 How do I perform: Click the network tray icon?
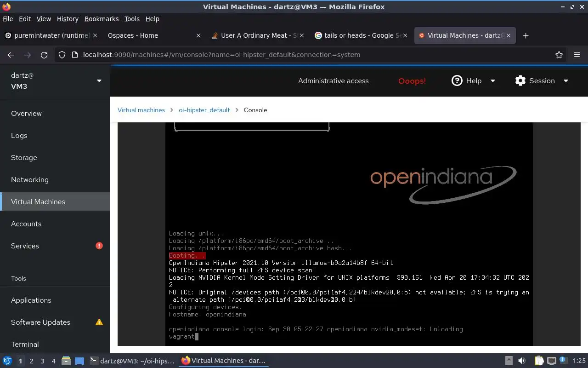point(552,361)
